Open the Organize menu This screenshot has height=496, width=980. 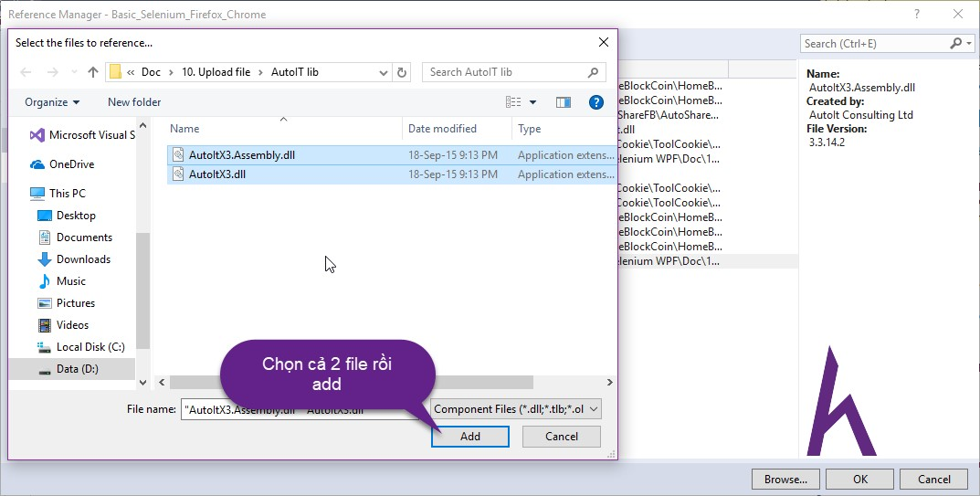[x=52, y=102]
